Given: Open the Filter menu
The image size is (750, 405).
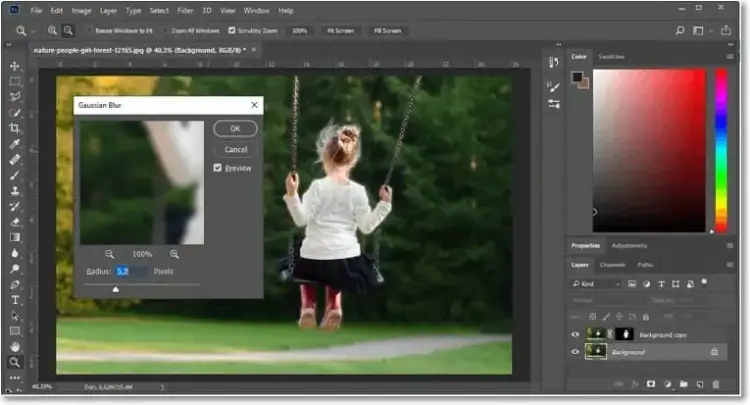Looking at the screenshot, I should (x=185, y=10).
